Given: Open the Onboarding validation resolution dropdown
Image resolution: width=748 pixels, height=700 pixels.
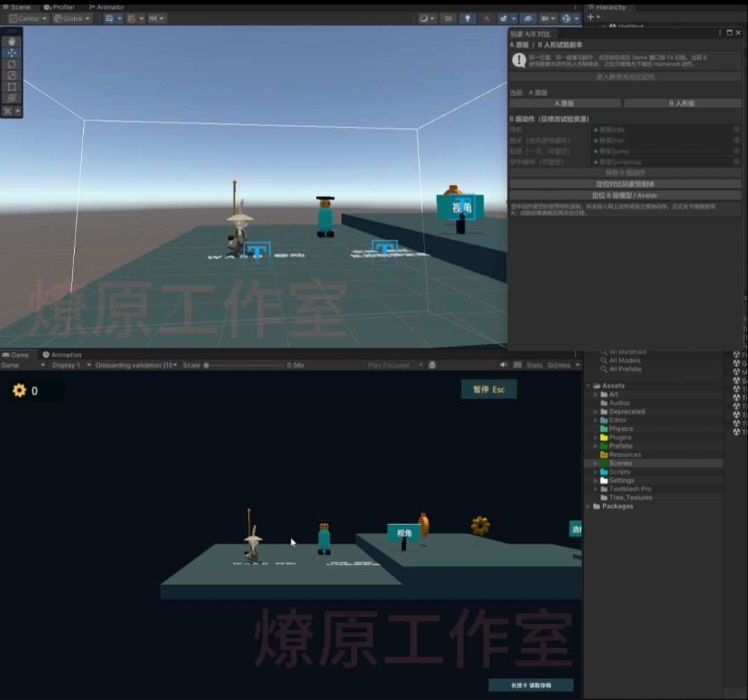Looking at the screenshot, I should (136, 366).
